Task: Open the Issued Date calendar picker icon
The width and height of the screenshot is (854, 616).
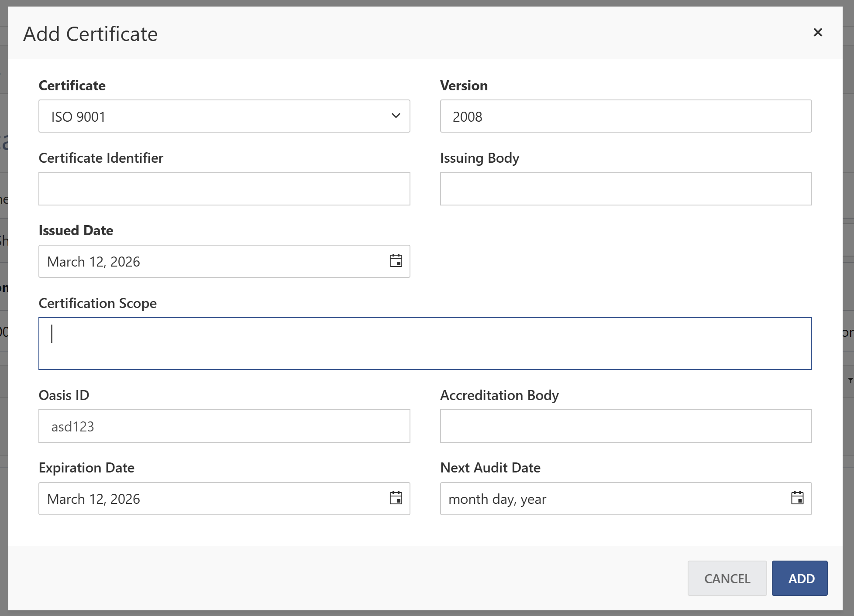Action: click(x=396, y=261)
